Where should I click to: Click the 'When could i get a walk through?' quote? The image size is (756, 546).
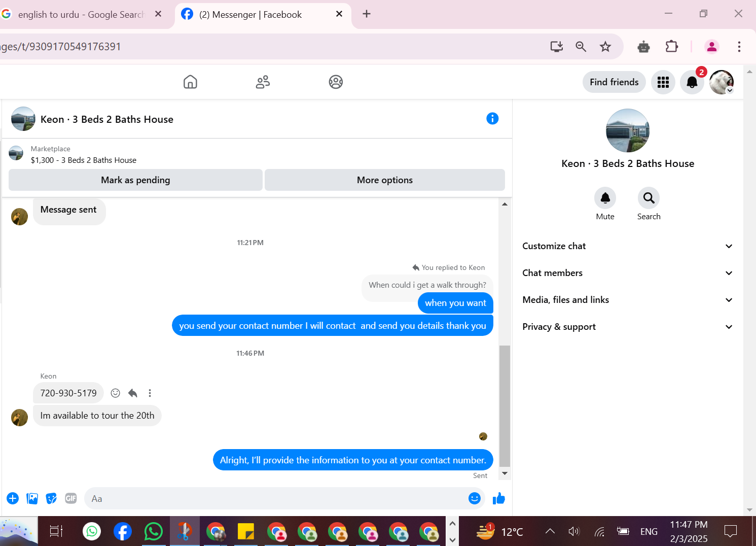pyautogui.click(x=427, y=285)
